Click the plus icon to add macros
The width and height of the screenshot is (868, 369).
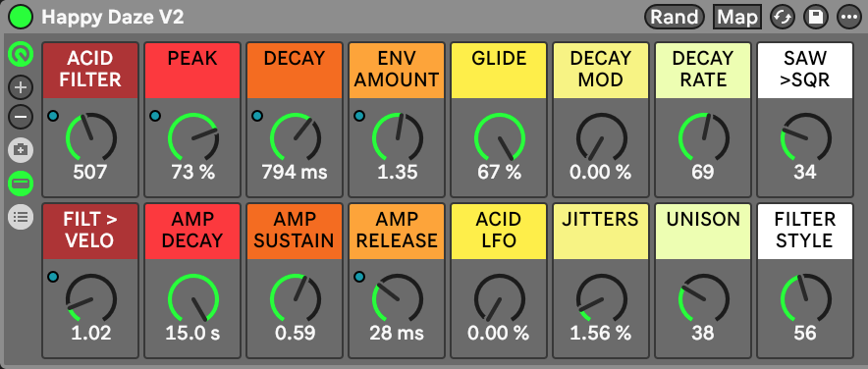coord(21,87)
